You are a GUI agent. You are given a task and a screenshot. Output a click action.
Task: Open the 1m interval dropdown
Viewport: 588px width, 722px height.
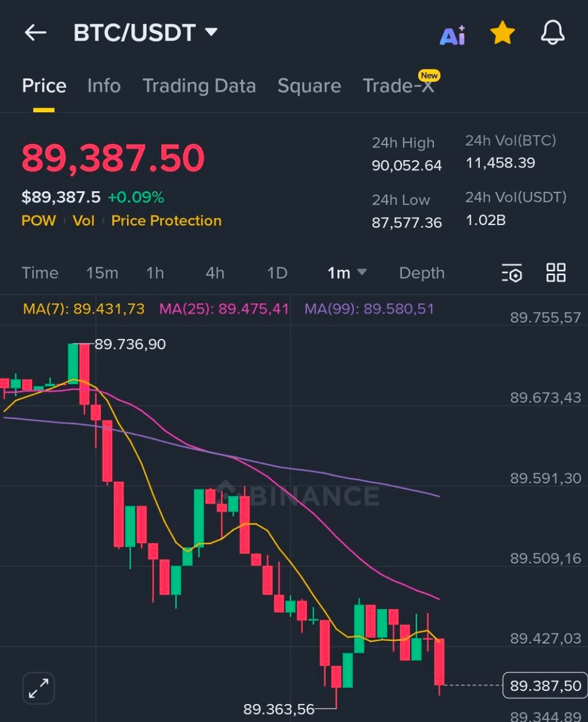pyautogui.click(x=346, y=273)
